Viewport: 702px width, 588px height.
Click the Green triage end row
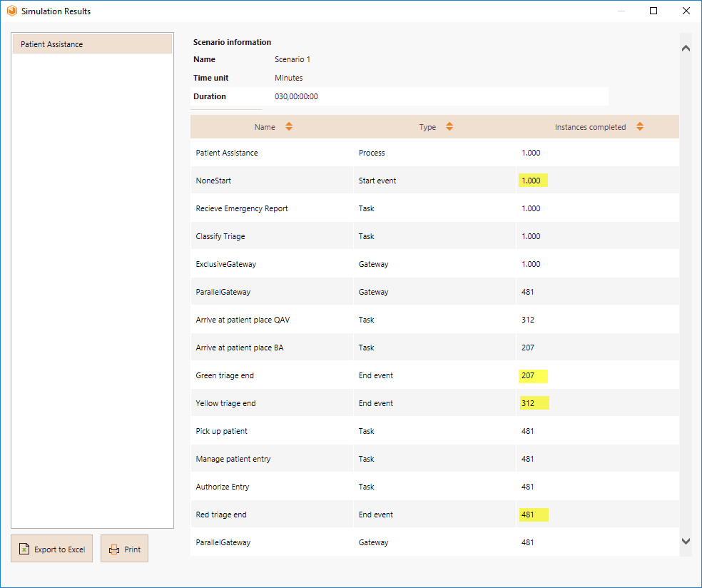[x=434, y=375]
